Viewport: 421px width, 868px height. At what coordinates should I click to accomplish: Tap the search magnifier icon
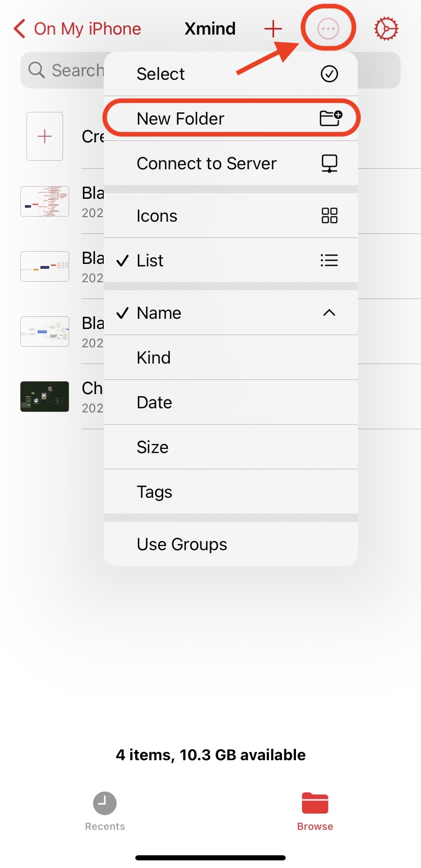[37, 70]
